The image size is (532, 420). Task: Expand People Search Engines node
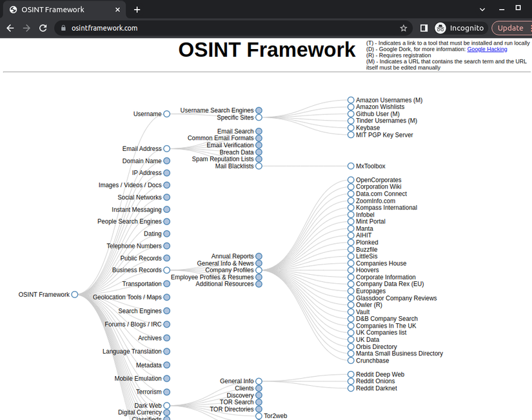coord(166,221)
